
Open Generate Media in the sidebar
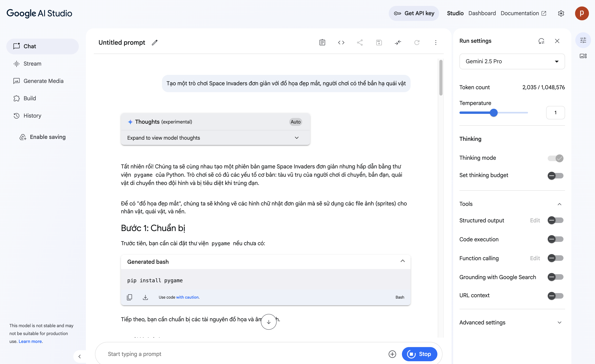click(43, 81)
